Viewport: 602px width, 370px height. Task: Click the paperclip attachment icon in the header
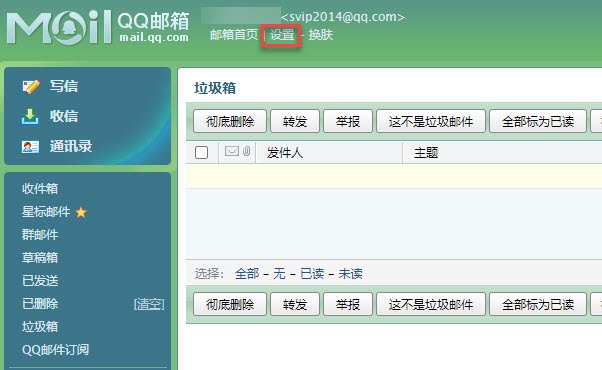click(246, 151)
